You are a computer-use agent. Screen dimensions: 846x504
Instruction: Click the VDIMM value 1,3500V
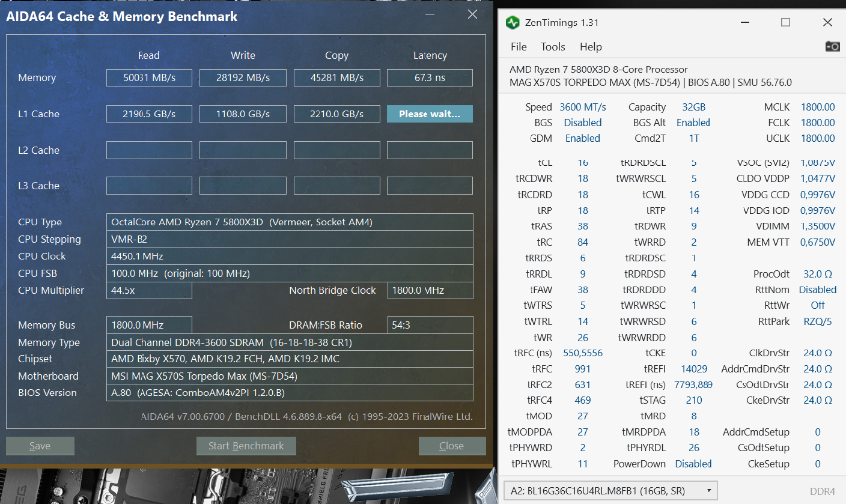817,226
